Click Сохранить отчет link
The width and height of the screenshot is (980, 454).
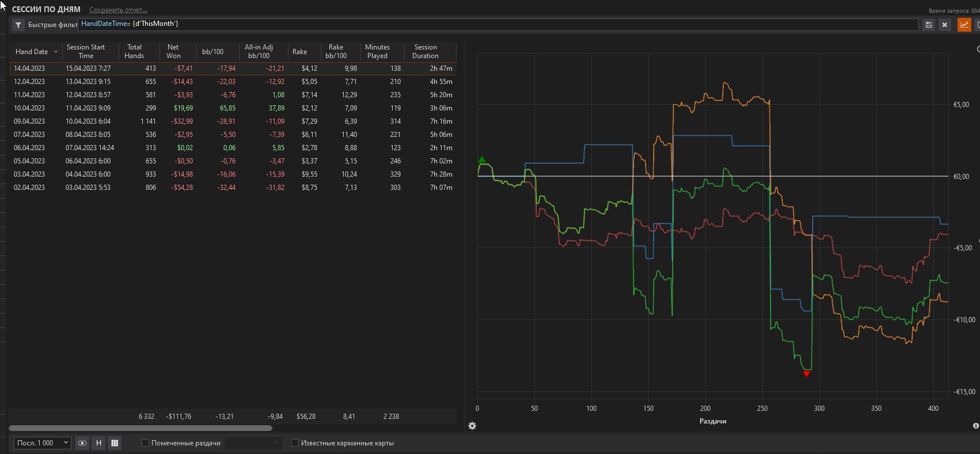[118, 10]
